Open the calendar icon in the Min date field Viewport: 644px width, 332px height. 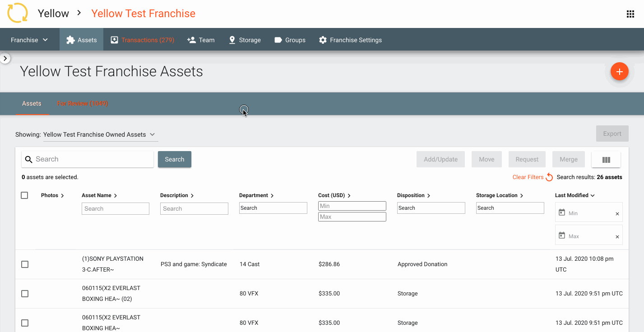click(x=561, y=212)
